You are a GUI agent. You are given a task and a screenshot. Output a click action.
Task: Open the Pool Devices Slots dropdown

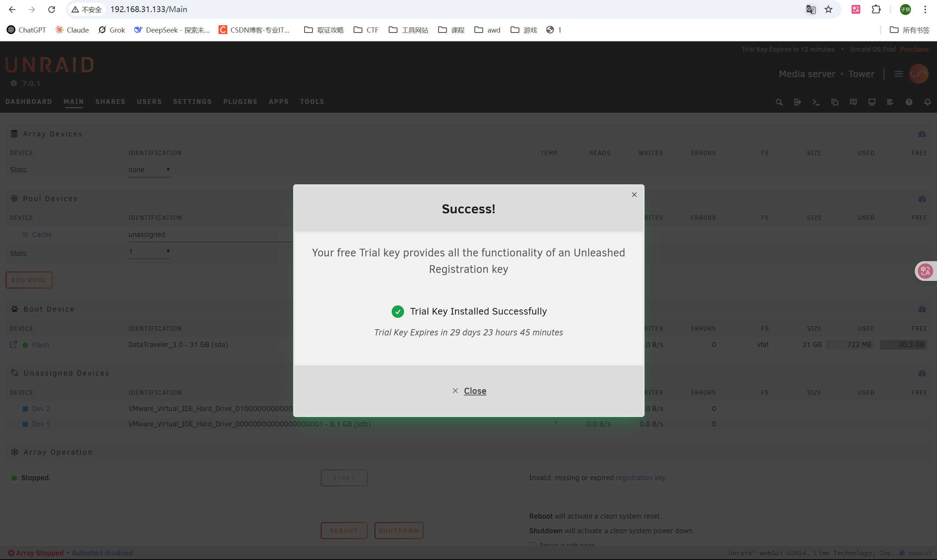coord(149,252)
